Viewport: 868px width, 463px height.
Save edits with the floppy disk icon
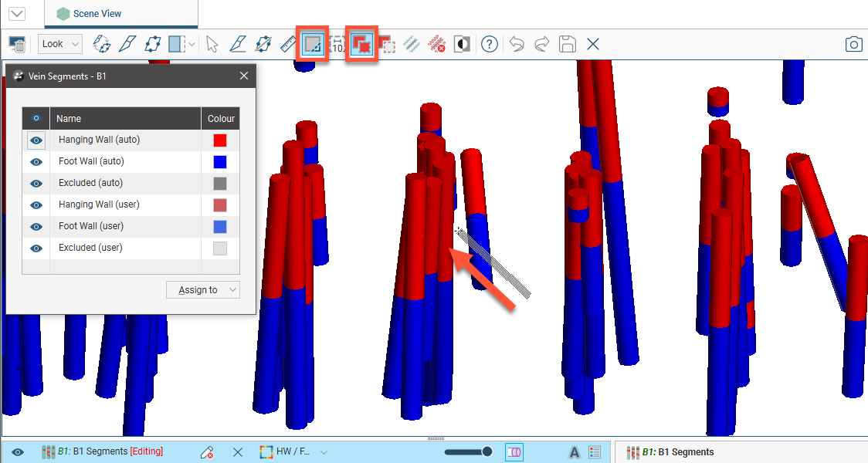click(567, 44)
